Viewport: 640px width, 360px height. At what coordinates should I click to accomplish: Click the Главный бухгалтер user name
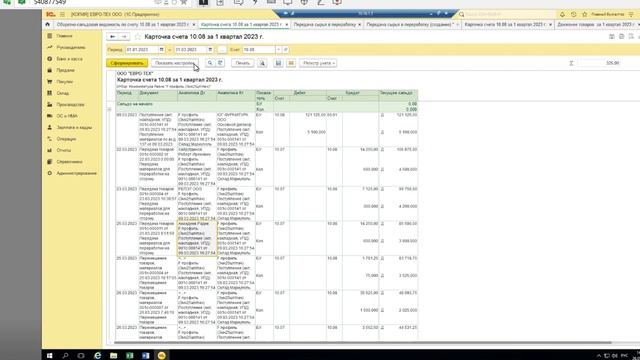[607, 14]
